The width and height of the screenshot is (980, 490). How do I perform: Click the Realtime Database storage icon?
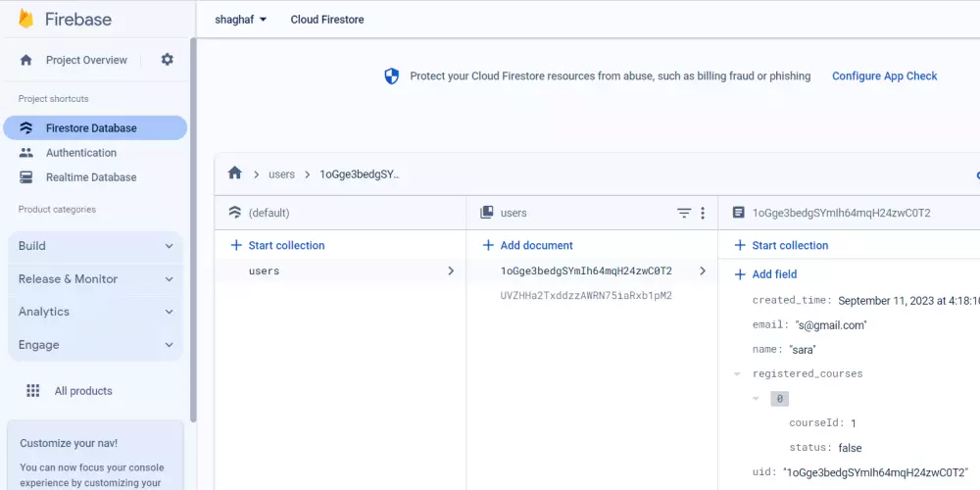pyautogui.click(x=25, y=177)
